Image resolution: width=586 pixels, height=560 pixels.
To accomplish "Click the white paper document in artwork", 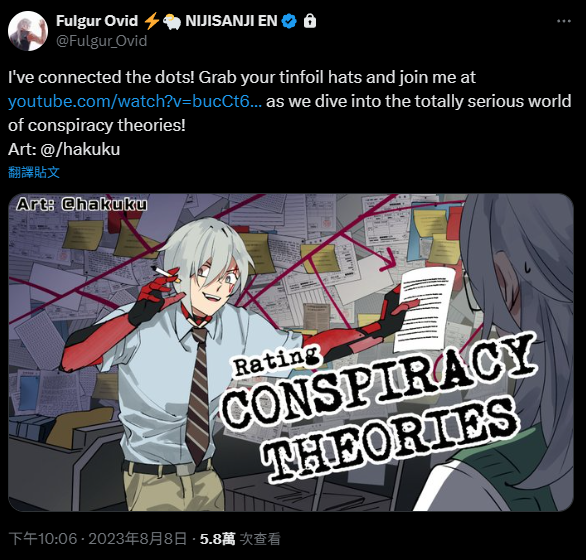I will click(424, 308).
